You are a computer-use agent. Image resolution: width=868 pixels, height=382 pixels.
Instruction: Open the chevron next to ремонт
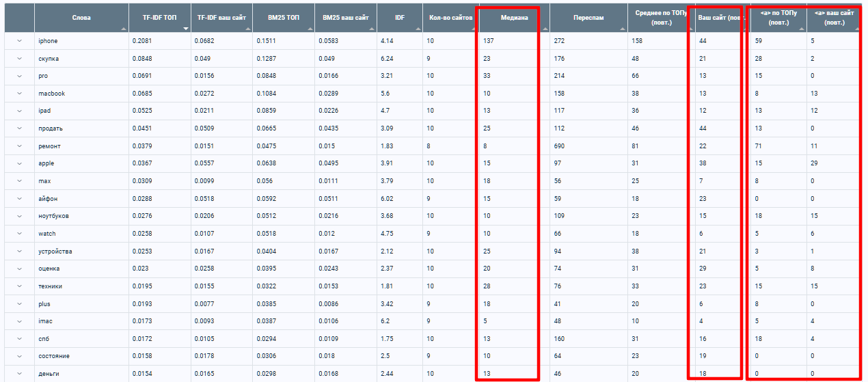pos(19,146)
